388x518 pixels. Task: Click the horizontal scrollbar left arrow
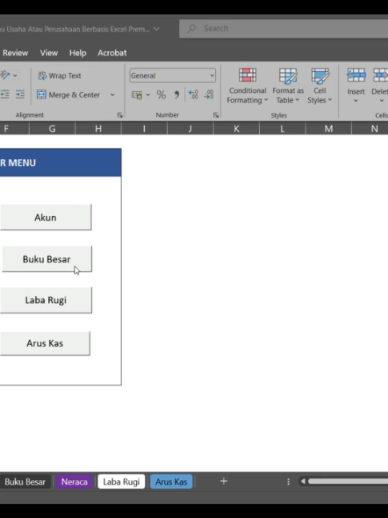coord(303,481)
